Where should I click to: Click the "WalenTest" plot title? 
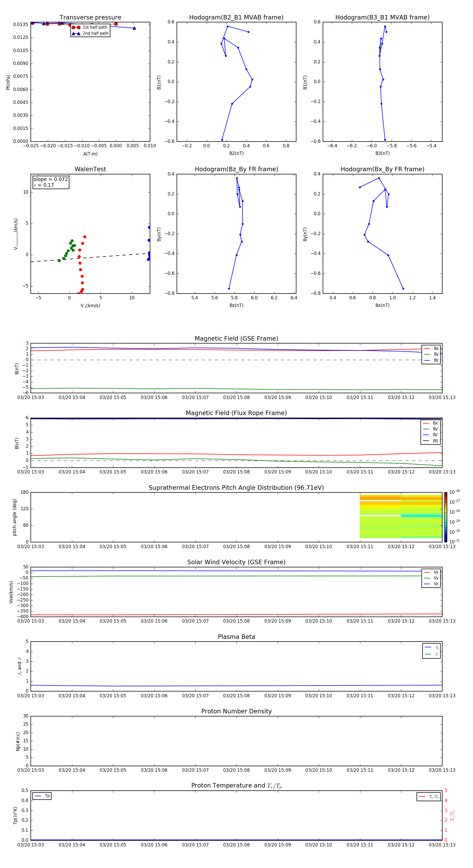tap(90, 169)
